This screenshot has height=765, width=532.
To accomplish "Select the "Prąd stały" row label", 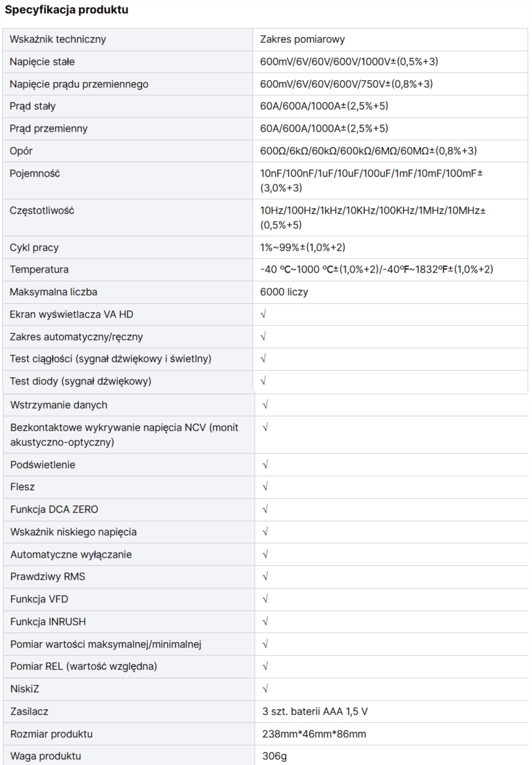I will point(33,106).
